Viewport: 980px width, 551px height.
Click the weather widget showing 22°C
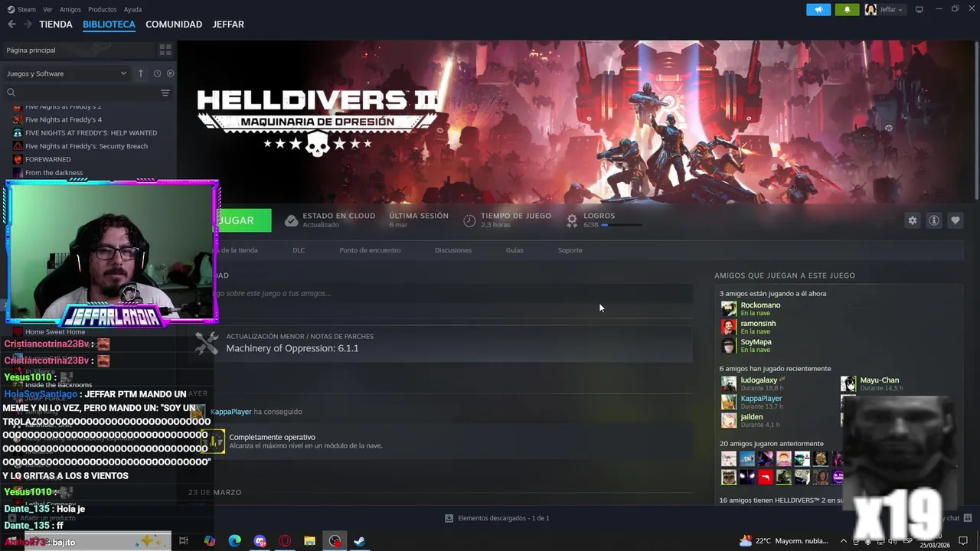785,541
